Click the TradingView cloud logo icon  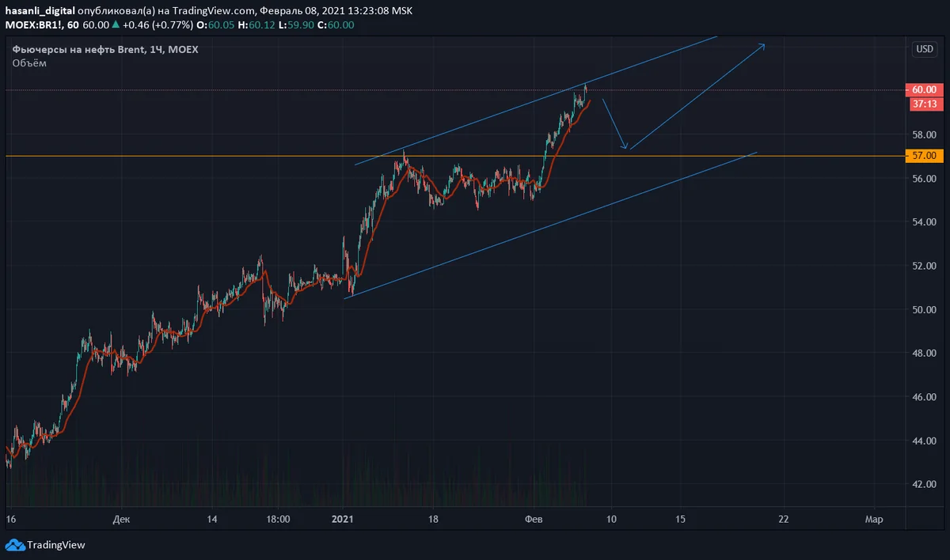pos(15,544)
